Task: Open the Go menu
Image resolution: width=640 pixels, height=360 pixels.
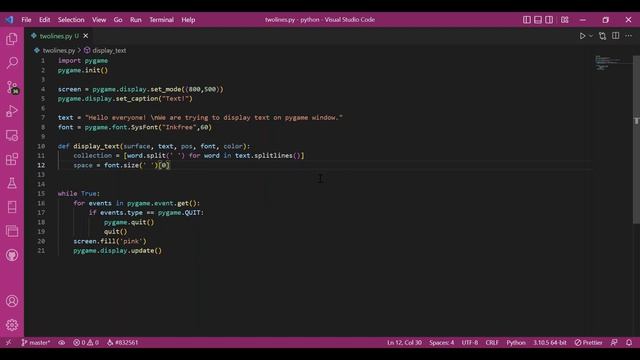Action: pos(118,20)
